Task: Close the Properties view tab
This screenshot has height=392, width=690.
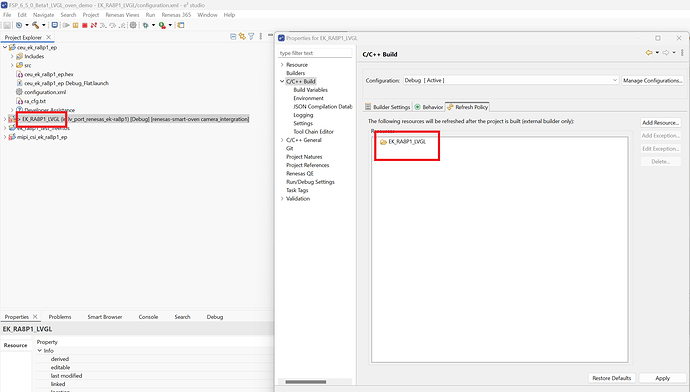Action: click(35, 316)
